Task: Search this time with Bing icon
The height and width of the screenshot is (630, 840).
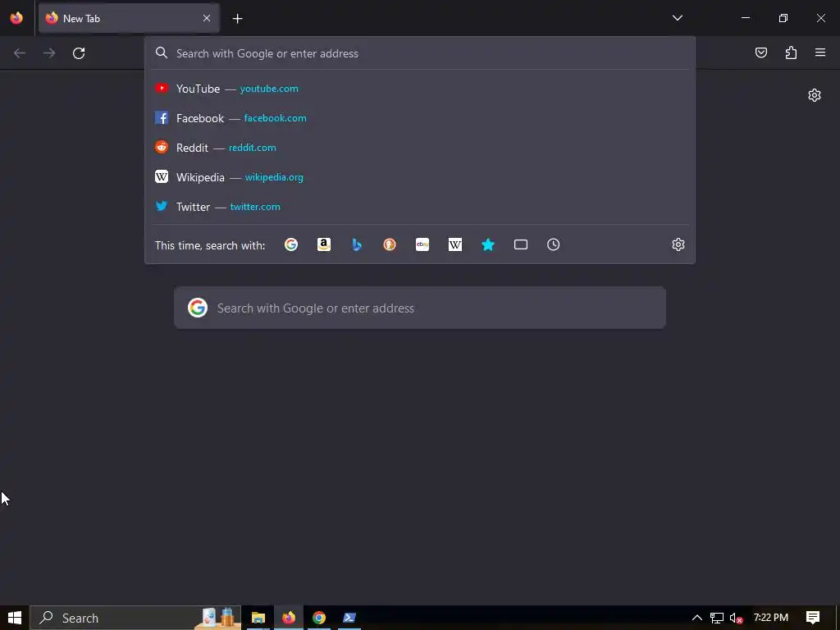Action: click(357, 244)
